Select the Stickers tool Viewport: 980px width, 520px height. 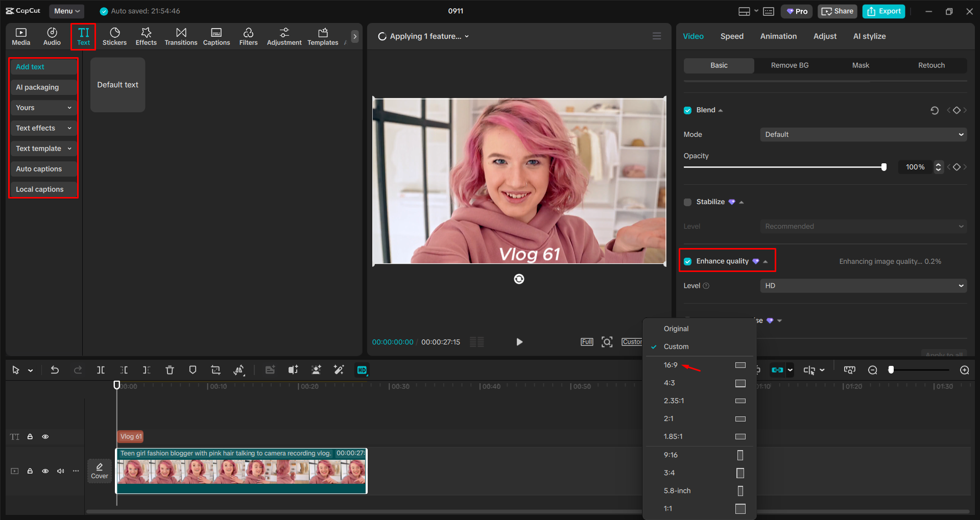pyautogui.click(x=114, y=36)
